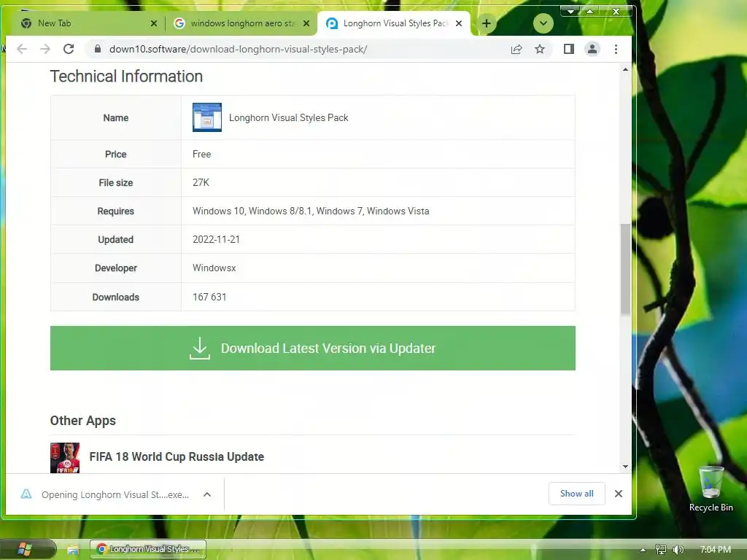This screenshot has height=560, width=747.
Task: Open FIFA 18 World Cup Russia Update link
Action: (x=177, y=456)
